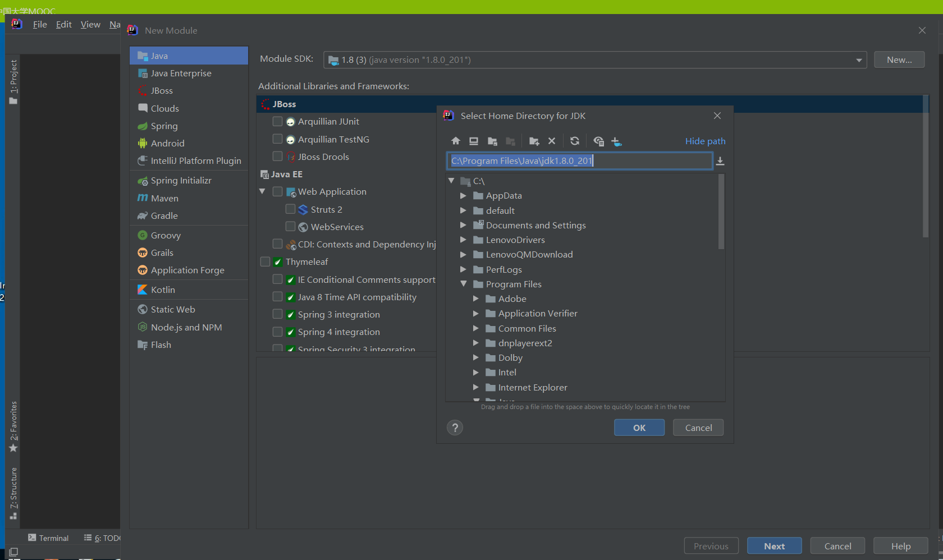
Task: Select Static Web module type
Action: [189, 309]
